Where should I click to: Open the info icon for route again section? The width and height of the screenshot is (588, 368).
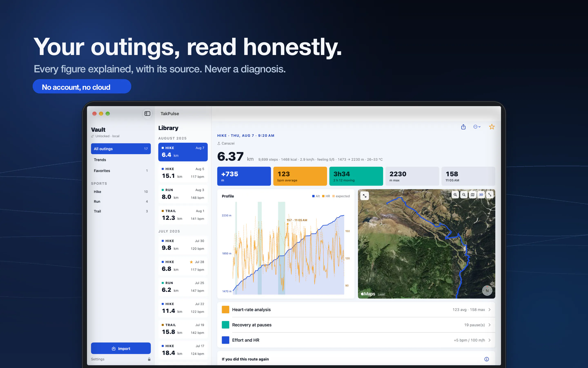[487, 359]
